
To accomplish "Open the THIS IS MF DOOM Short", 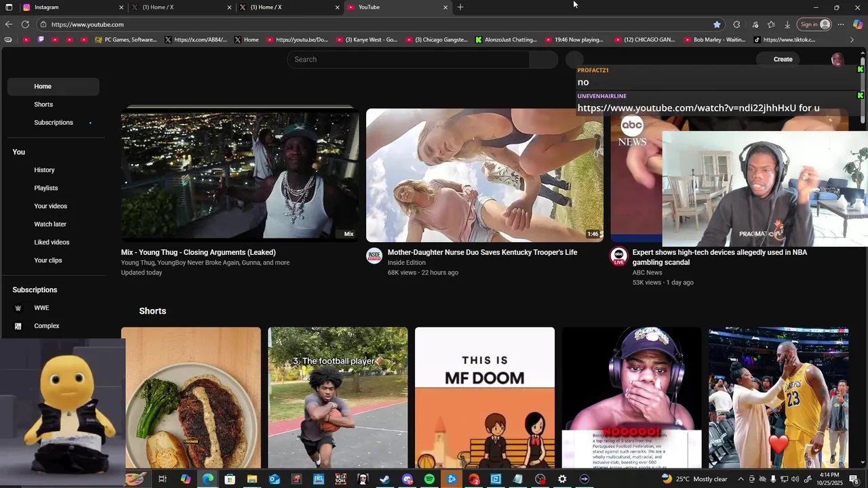I will pos(485,398).
